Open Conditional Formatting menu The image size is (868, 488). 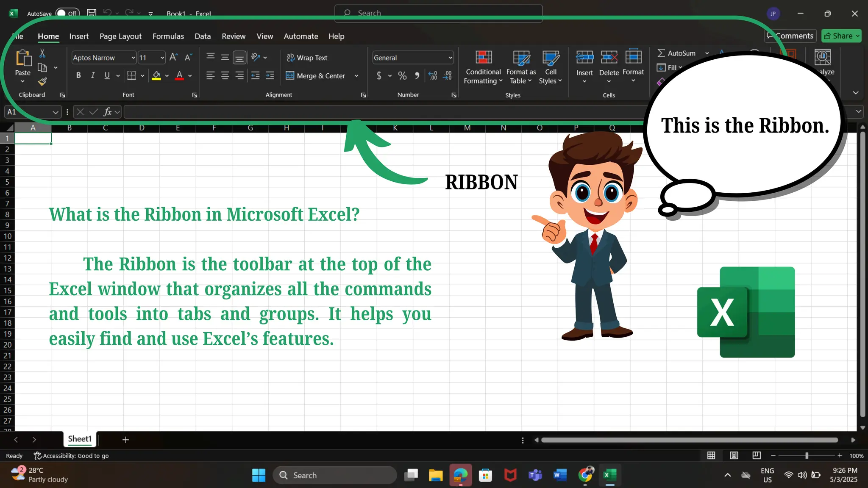click(x=483, y=67)
